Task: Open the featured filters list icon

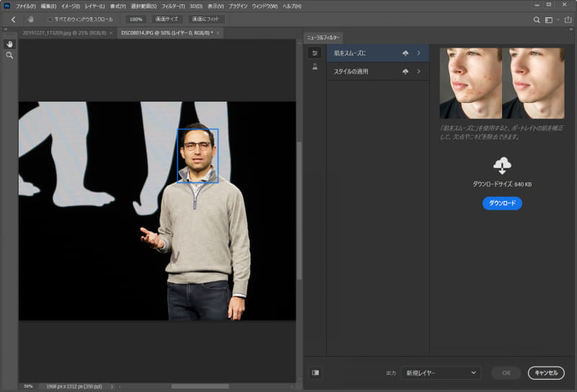Action: tap(314, 53)
